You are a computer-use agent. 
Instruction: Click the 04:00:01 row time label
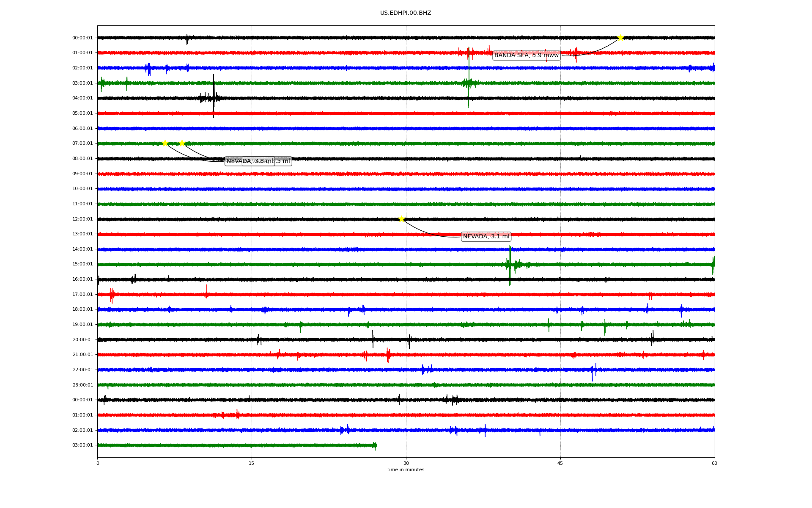click(82, 98)
